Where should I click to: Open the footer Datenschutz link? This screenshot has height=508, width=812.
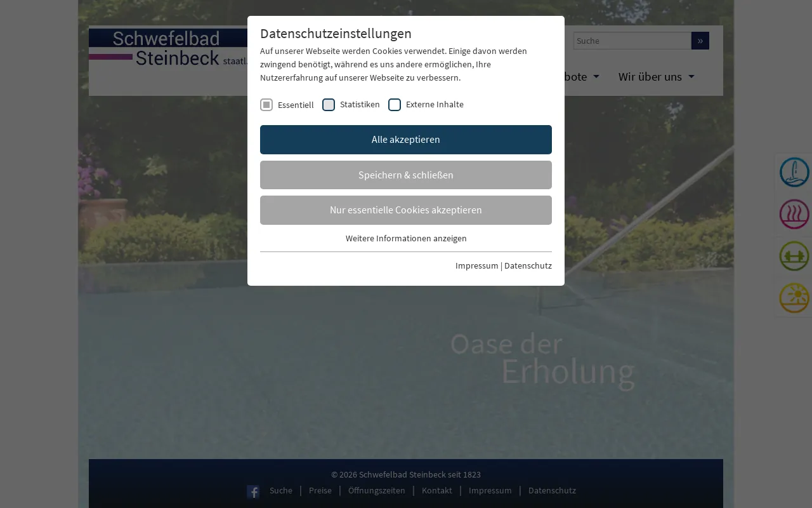coord(552,490)
